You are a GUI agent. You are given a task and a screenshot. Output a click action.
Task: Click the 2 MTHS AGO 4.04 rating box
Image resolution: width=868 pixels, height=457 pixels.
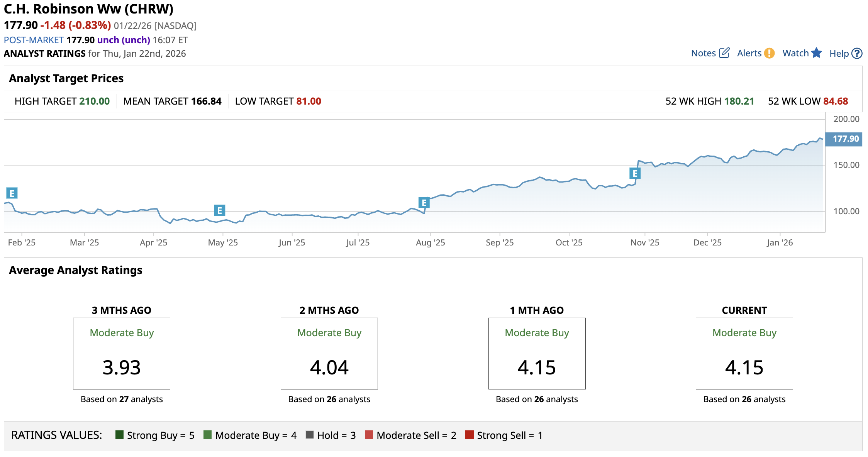(329, 353)
